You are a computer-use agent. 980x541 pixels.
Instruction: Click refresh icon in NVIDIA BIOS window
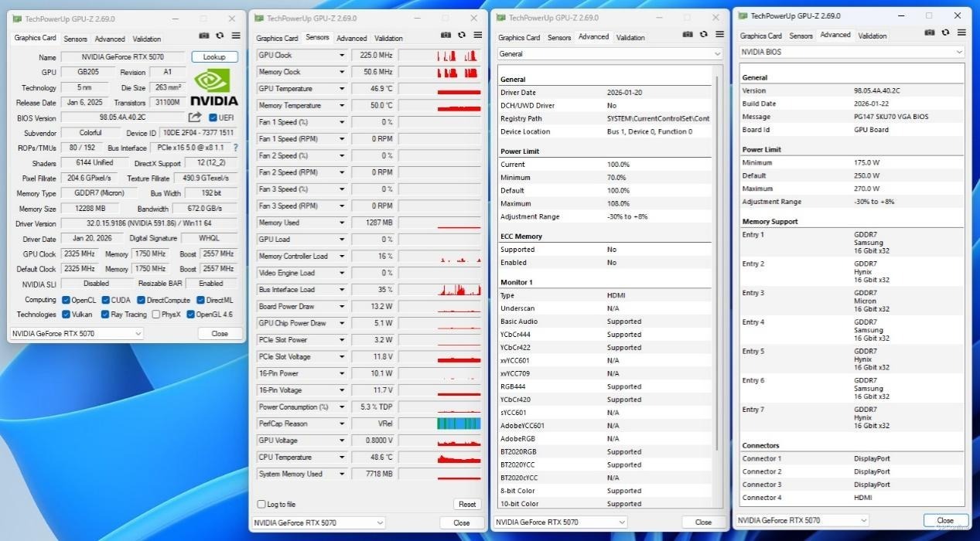click(946, 32)
